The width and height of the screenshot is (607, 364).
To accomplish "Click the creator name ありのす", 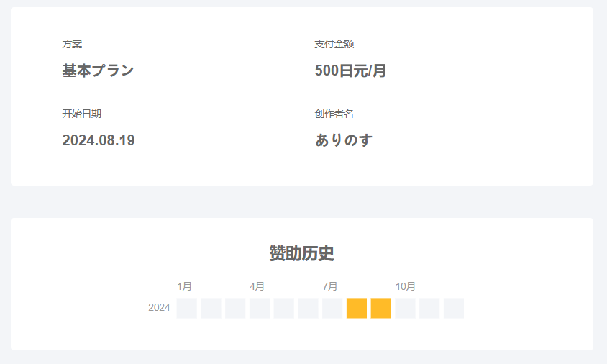I will point(344,140).
